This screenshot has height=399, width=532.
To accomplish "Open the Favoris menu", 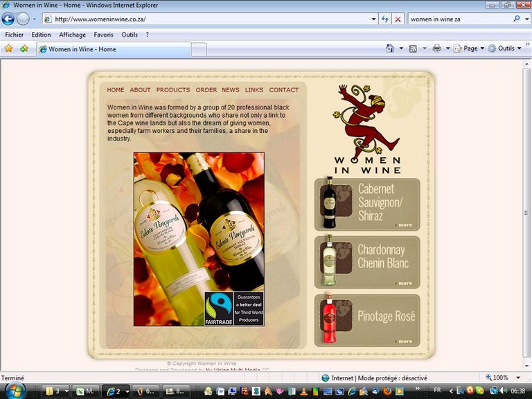I will (x=103, y=35).
